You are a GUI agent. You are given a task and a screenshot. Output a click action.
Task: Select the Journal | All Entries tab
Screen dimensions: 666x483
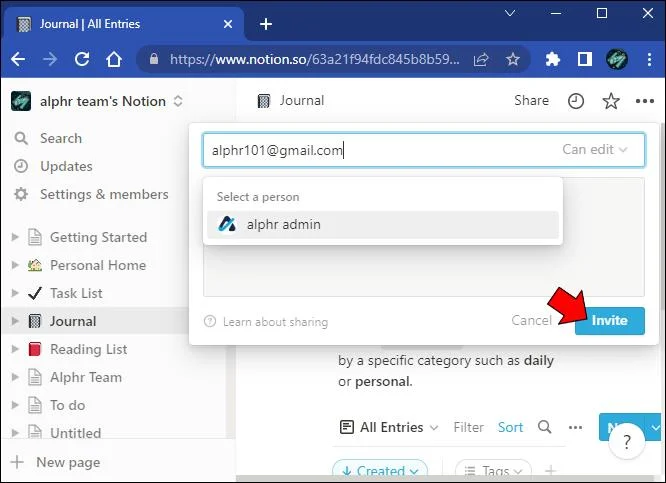tap(123, 24)
